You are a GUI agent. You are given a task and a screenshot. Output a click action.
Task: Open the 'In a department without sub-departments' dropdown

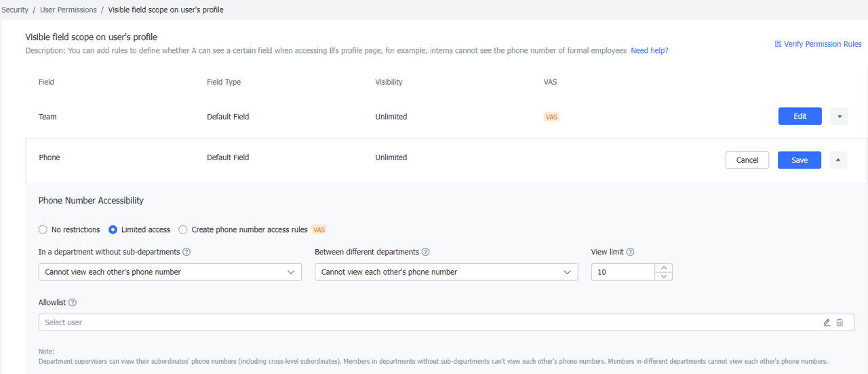click(x=170, y=272)
